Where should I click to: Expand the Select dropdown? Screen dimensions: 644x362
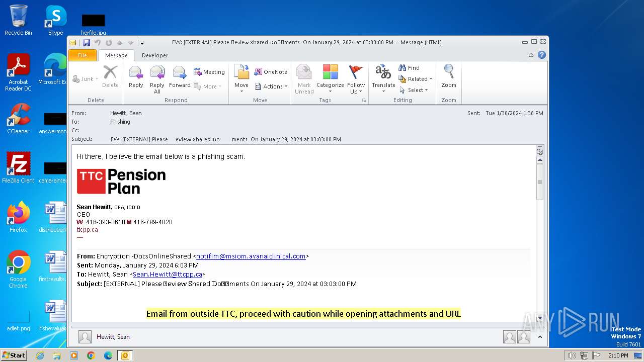(414, 90)
